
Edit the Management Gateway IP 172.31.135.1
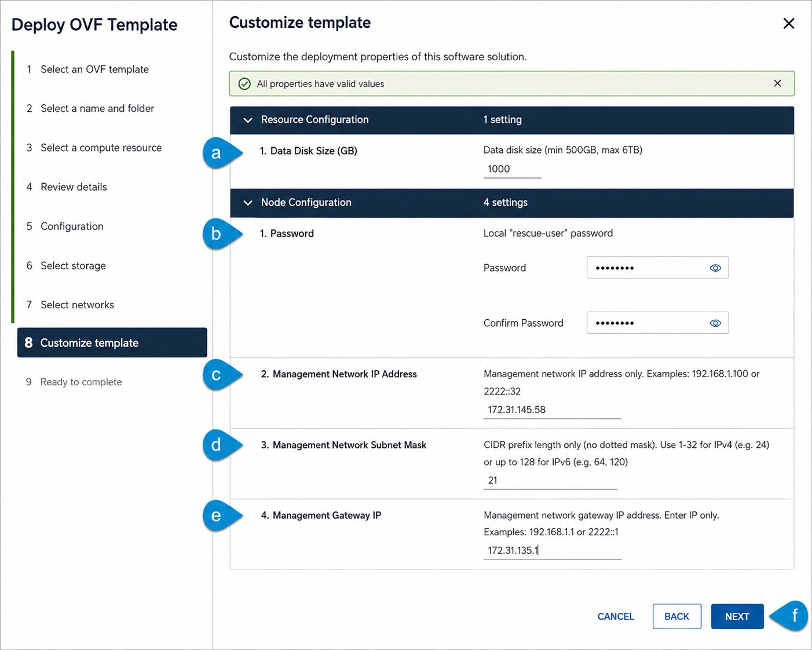(x=553, y=550)
